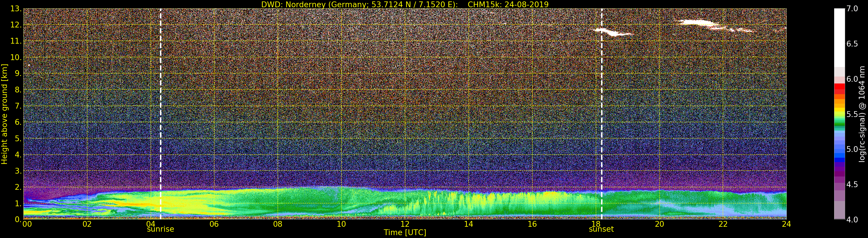Click the time-axis tick label '24'
This screenshot has width=868, height=238.
(x=786, y=224)
